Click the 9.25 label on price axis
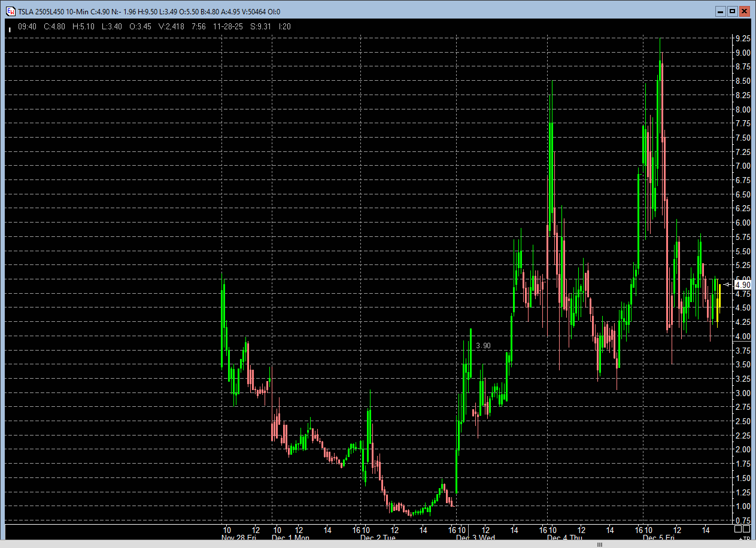This screenshot has width=756, height=548. (743, 38)
